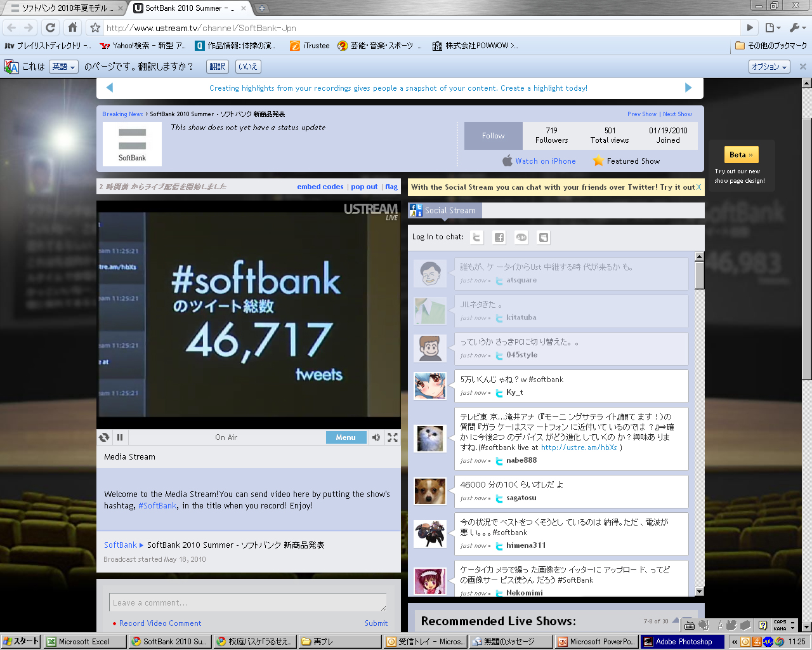Go to Next Show

[678, 114]
